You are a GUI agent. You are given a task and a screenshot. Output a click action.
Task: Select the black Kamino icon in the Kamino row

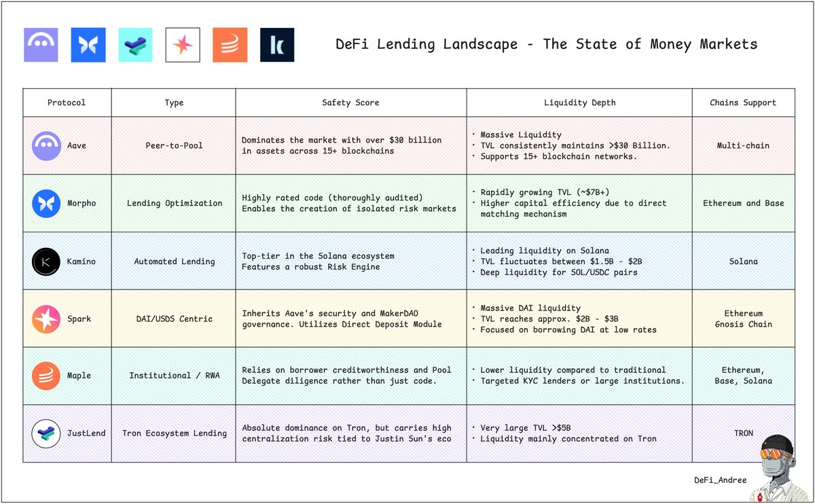tap(46, 262)
